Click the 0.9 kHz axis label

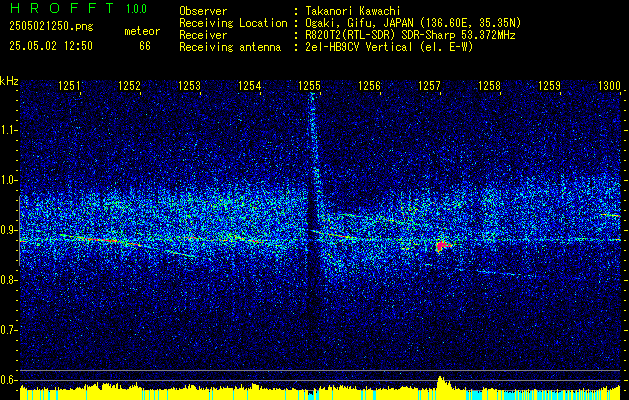[x=9, y=230]
